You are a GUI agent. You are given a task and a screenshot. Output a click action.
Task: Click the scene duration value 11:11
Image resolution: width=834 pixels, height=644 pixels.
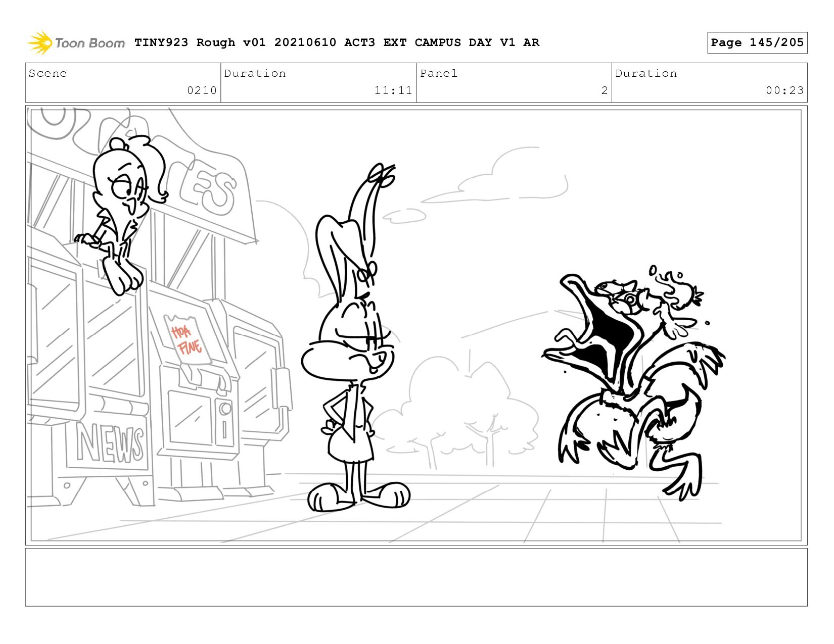[x=393, y=90]
